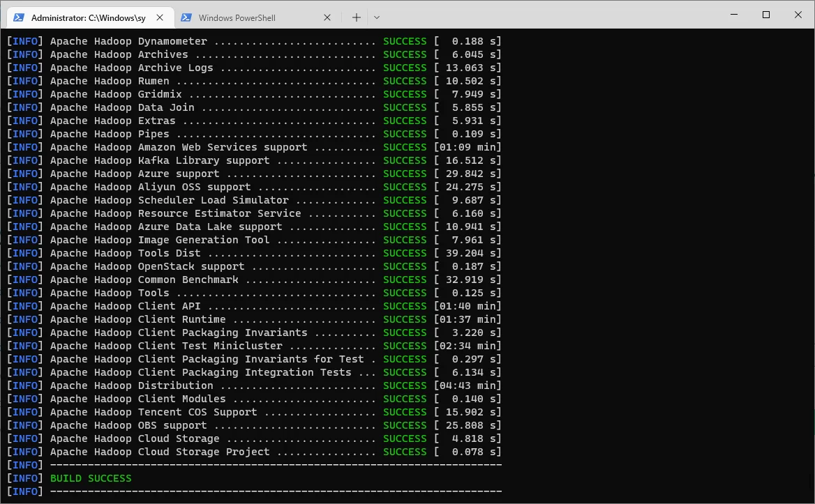This screenshot has height=504, width=815.
Task: Click the Apache Hadoop Cloud Storage Project line
Action: pos(160,452)
